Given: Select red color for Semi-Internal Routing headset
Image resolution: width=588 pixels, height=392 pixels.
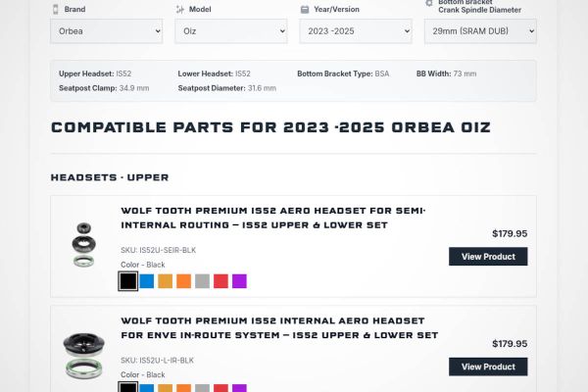Looking at the screenshot, I should 220,281.
